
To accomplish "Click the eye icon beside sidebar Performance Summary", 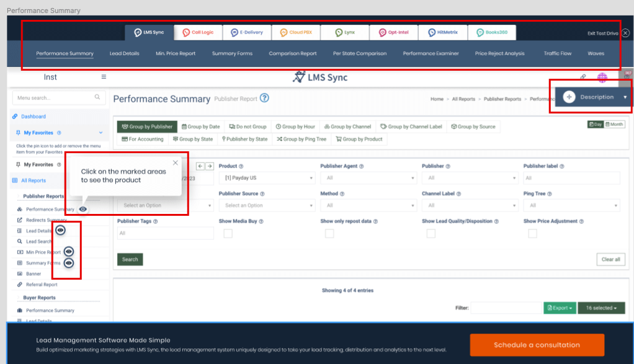I will coord(83,209).
